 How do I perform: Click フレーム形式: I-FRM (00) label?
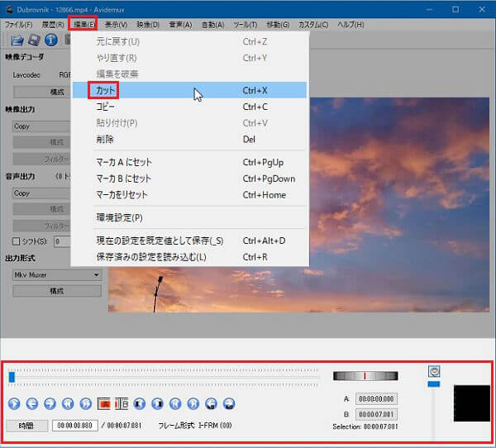195,426
